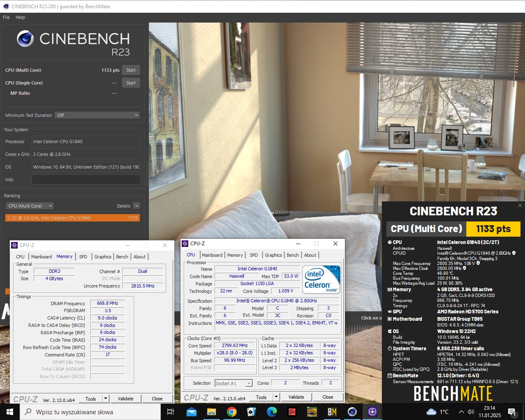Close the BenchMate result overlay panel
Viewport: 525px width, 420px height.
coord(520,205)
